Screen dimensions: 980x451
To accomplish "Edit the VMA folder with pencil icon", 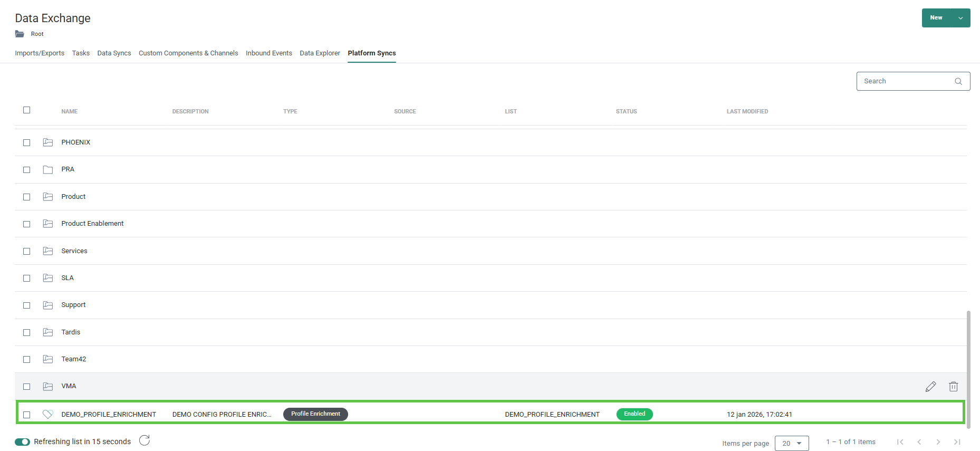I will point(930,387).
